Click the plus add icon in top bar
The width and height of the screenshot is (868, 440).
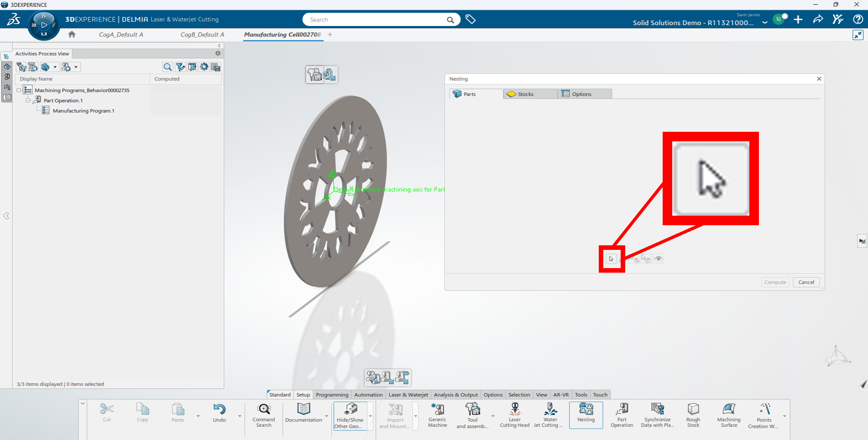click(x=798, y=19)
